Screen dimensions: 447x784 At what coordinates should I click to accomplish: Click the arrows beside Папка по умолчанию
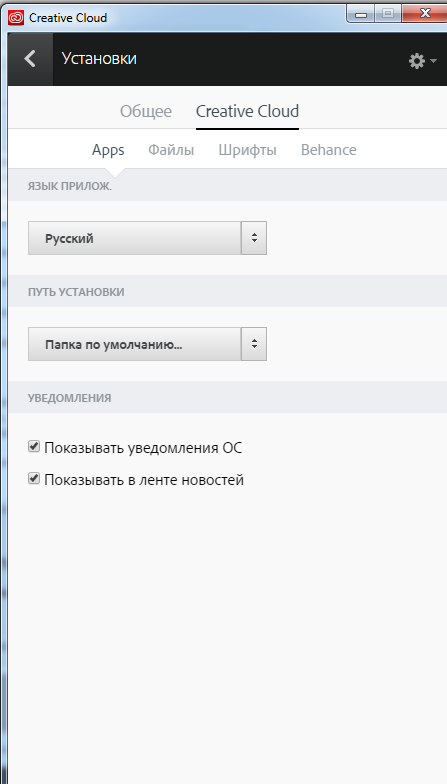[254, 344]
